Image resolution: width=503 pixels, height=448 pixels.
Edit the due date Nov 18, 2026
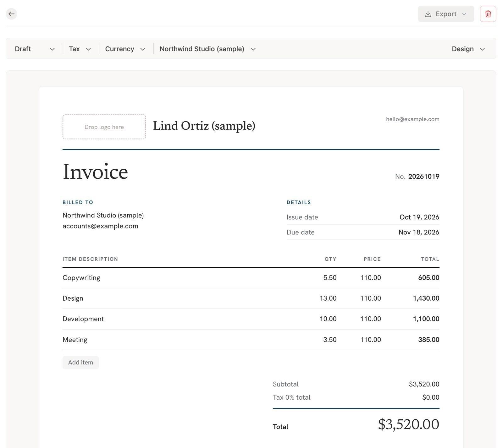click(x=419, y=232)
